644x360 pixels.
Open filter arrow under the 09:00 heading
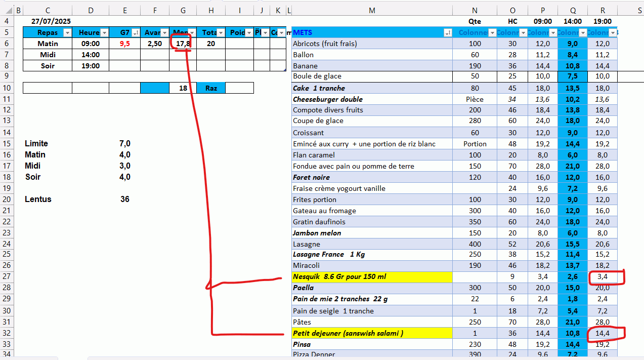tap(552, 33)
